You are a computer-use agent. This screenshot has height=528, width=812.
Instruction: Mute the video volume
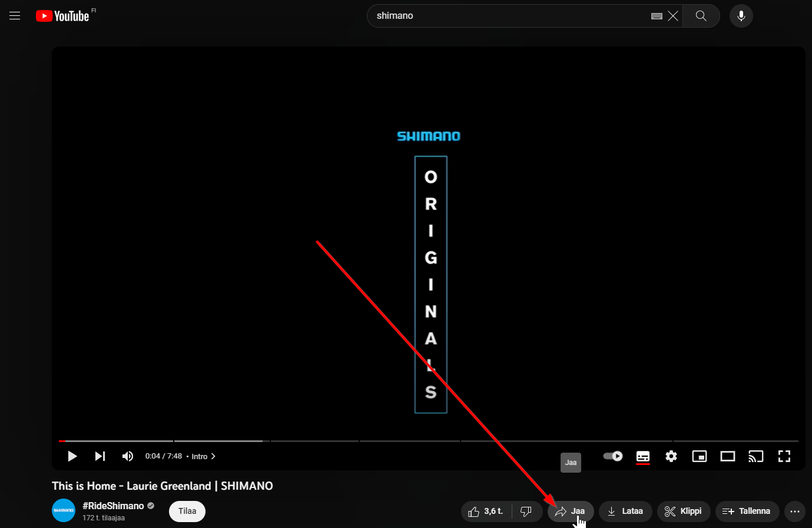pyautogui.click(x=127, y=456)
